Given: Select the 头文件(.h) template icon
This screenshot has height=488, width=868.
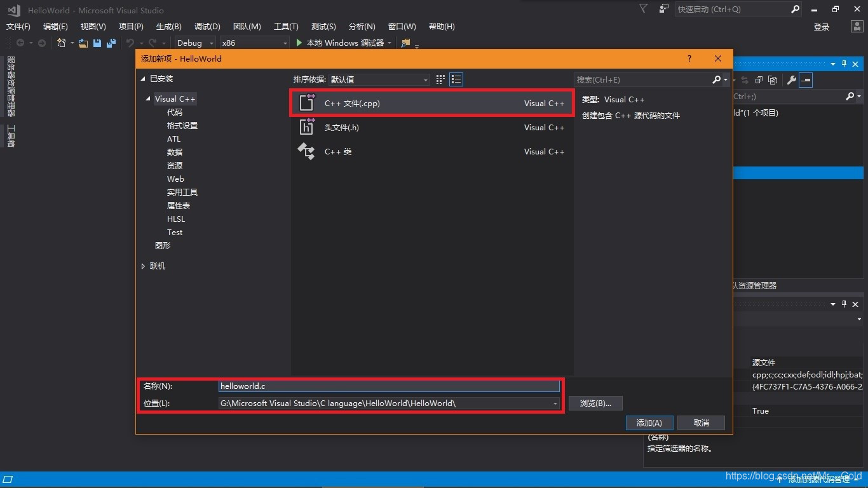Looking at the screenshot, I should click(307, 127).
